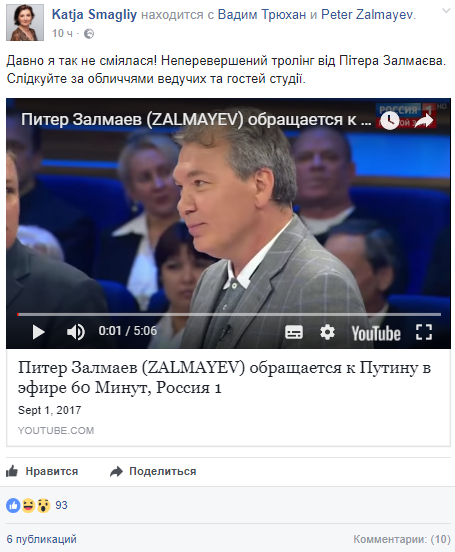Open Peter Zalmayev profile link

tap(367, 14)
